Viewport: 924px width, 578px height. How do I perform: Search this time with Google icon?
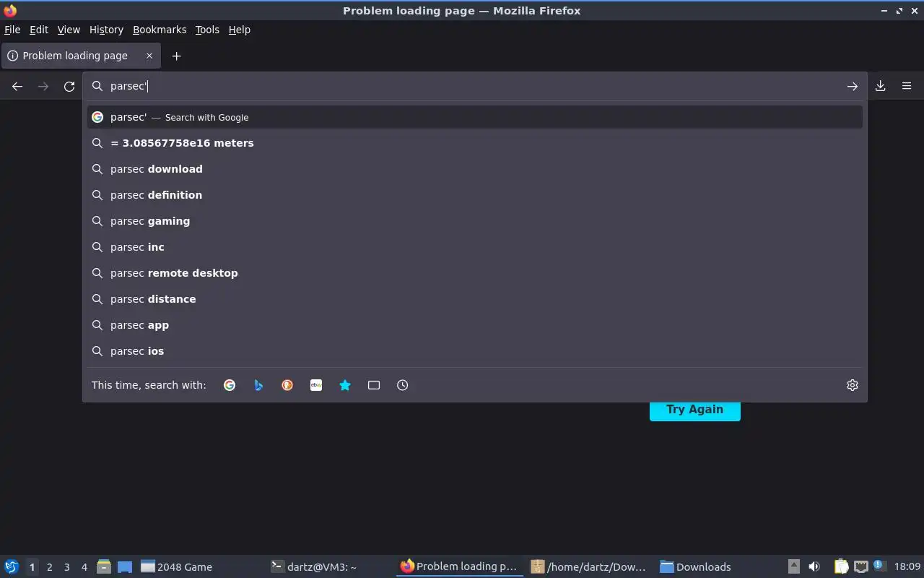(x=230, y=385)
